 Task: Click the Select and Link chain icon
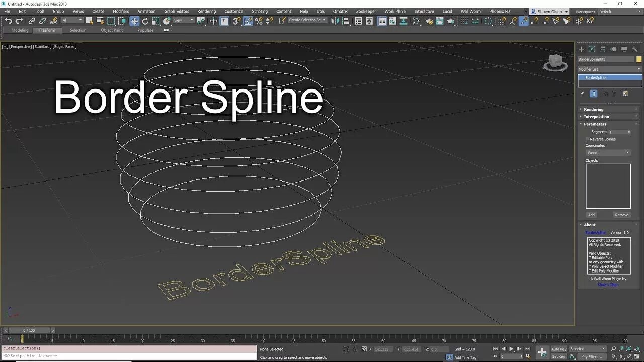(x=32, y=21)
